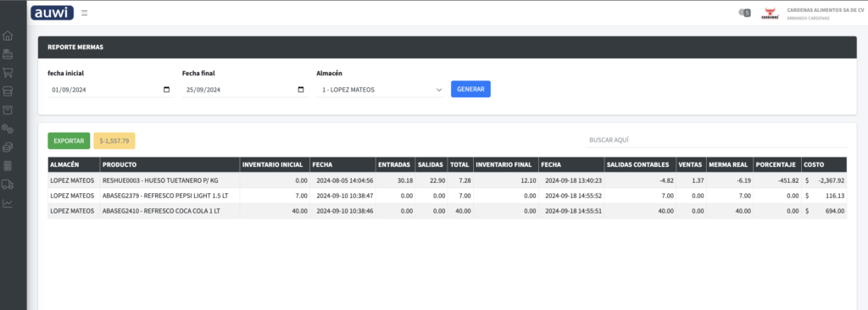Open ARMANDO CARDENAS user profile
The width and height of the screenshot is (868, 310).
tap(808, 19)
